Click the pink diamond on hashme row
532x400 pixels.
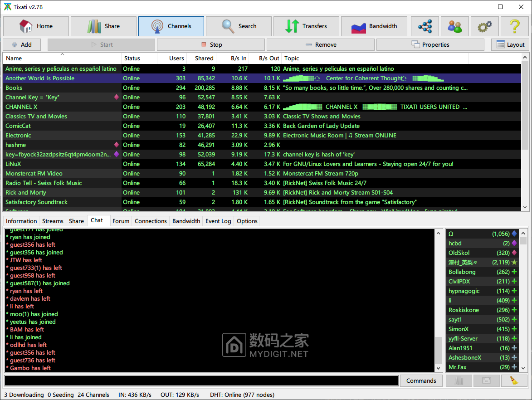tap(117, 145)
